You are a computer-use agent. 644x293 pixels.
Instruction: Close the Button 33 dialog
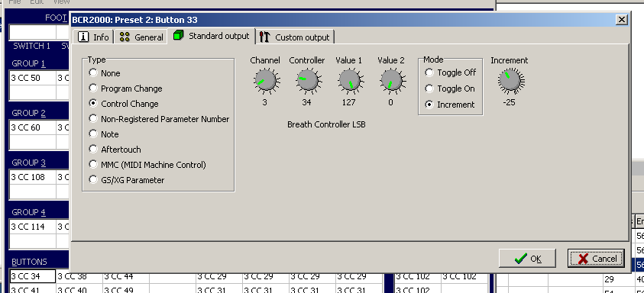coord(622,19)
